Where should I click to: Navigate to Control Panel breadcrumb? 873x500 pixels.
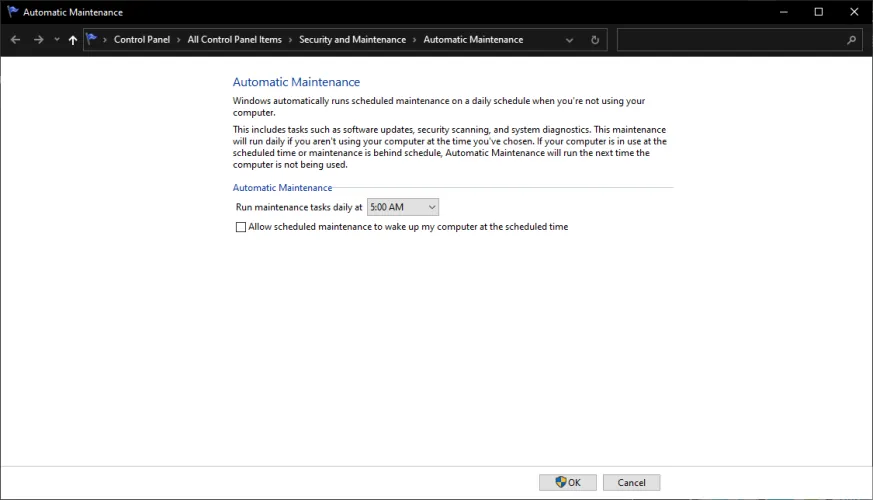tap(141, 40)
